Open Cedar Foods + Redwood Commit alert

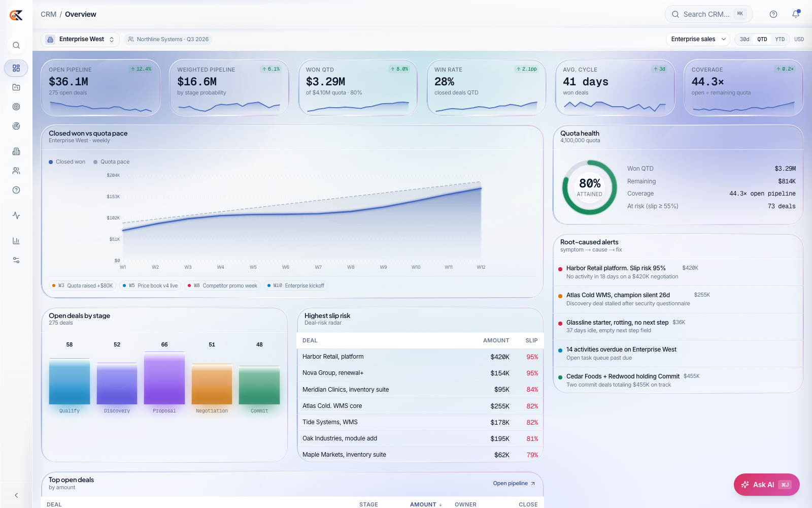pyautogui.click(x=678, y=380)
